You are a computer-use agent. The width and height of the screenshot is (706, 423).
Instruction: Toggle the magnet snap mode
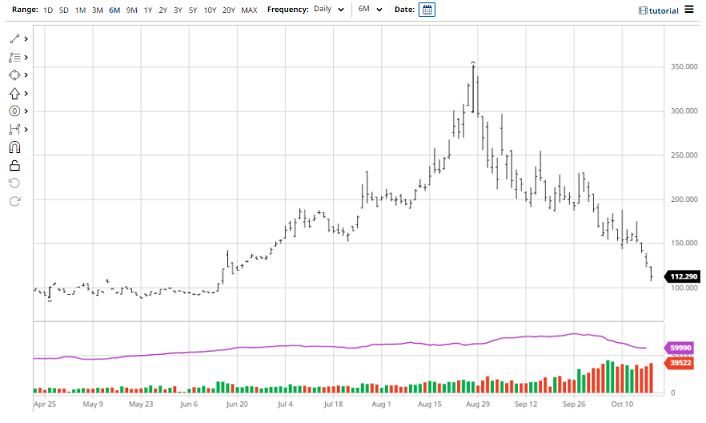click(14, 147)
